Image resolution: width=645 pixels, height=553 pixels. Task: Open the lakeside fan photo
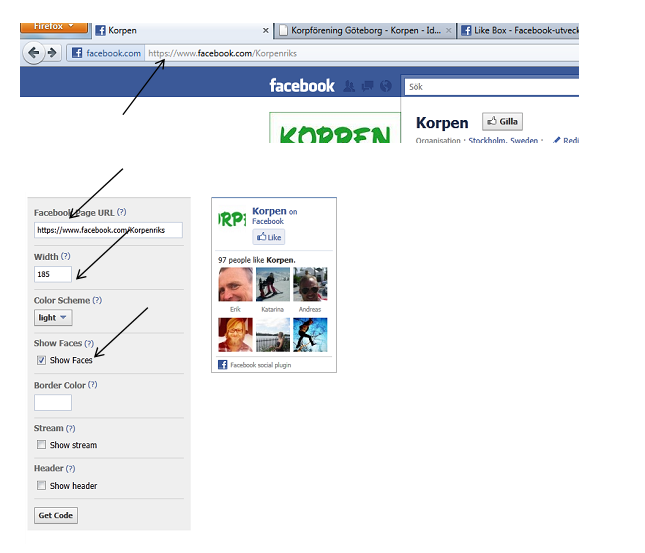click(273, 335)
